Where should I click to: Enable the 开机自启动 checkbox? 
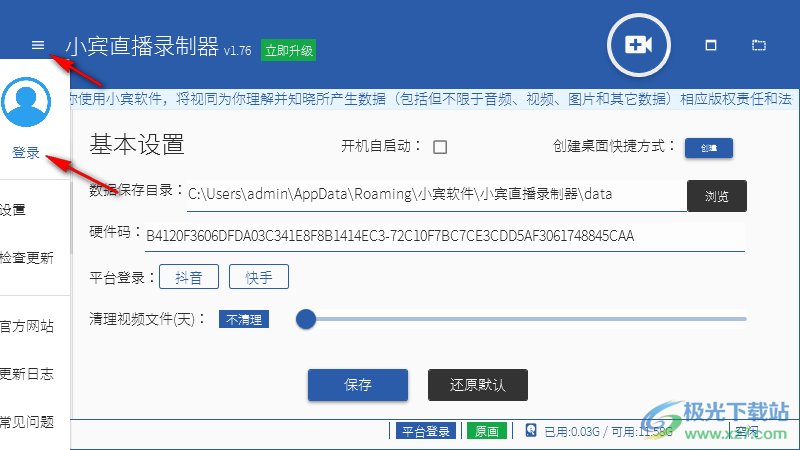(440, 147)
